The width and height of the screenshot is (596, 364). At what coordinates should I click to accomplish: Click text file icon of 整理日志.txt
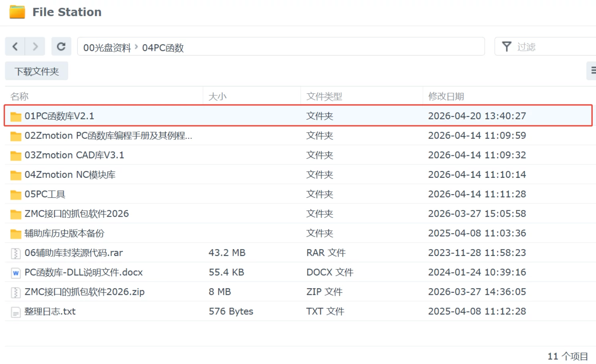[x=16, y=312]
